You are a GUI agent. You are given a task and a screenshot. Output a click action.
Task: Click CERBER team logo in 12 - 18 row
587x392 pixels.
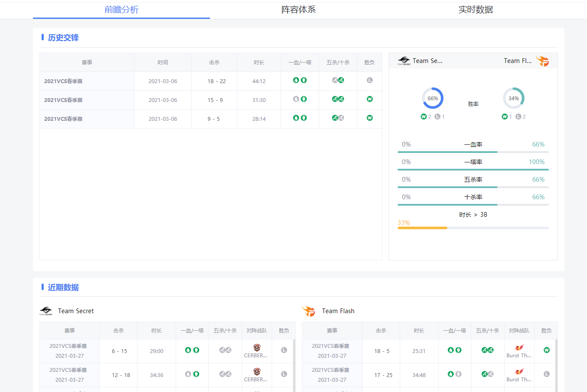[x=257, y=371]
